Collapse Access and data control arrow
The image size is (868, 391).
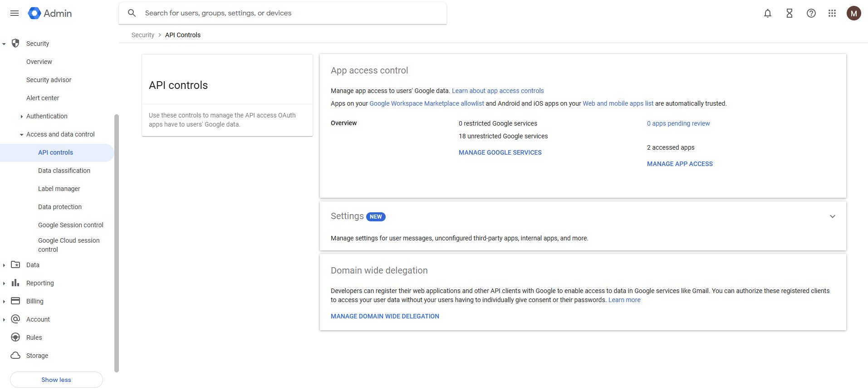click(x=21, y=135)
